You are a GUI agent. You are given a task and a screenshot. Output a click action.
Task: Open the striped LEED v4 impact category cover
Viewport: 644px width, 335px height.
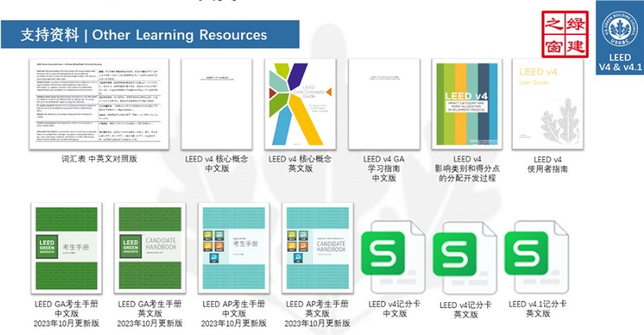pyautogui.click(x=467, y=104)
